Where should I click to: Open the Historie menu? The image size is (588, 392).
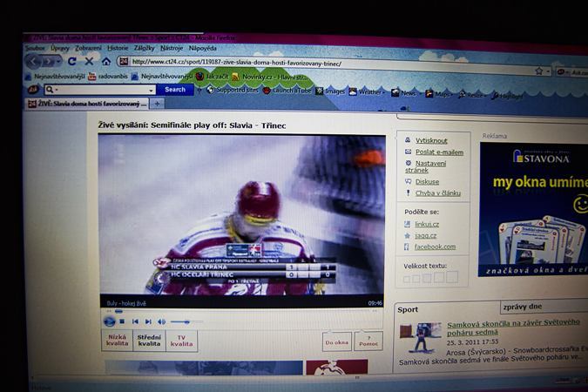pyautogui.click(x=118, y=48)
